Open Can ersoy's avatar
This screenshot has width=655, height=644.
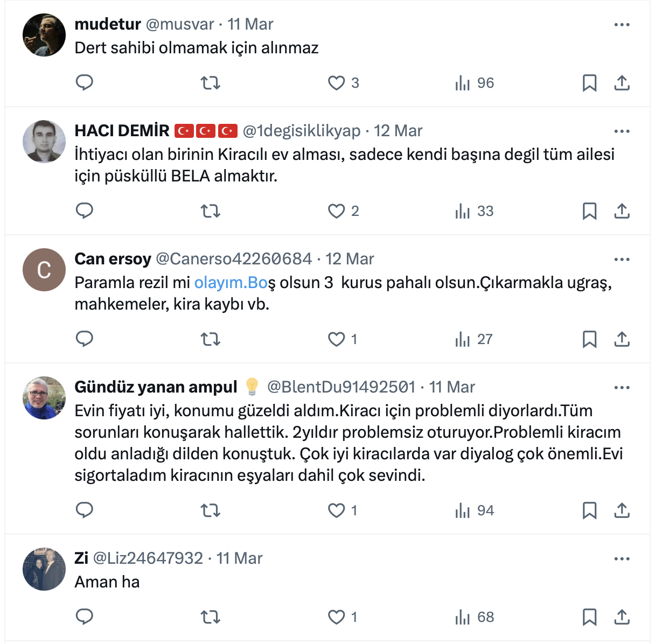point(44,270)
